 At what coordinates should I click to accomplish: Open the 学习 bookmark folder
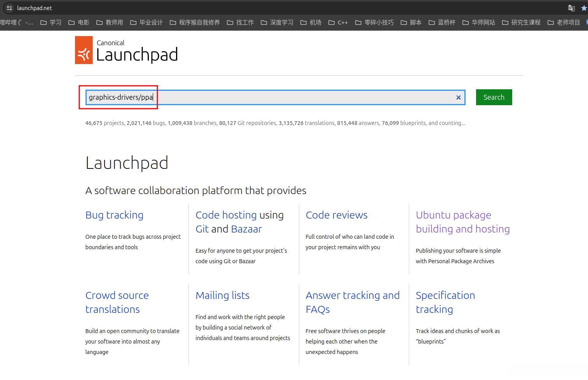51,23
